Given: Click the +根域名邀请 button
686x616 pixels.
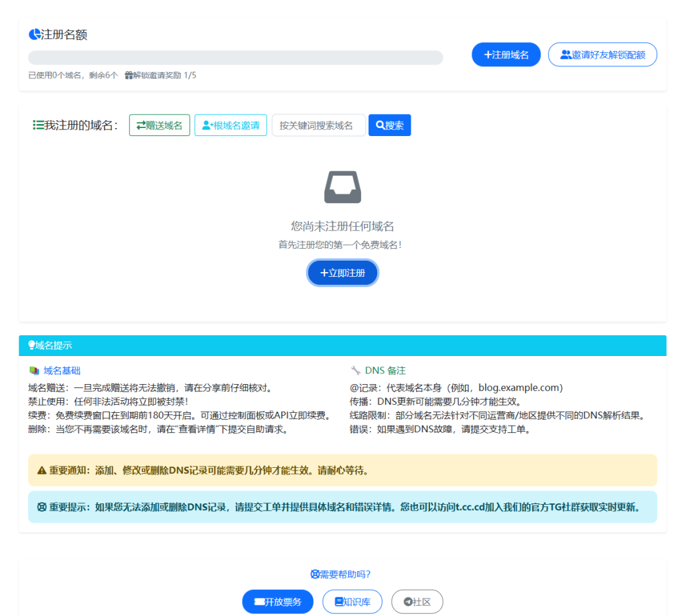Looking at the screenshot, I should [x=230, y=125].
